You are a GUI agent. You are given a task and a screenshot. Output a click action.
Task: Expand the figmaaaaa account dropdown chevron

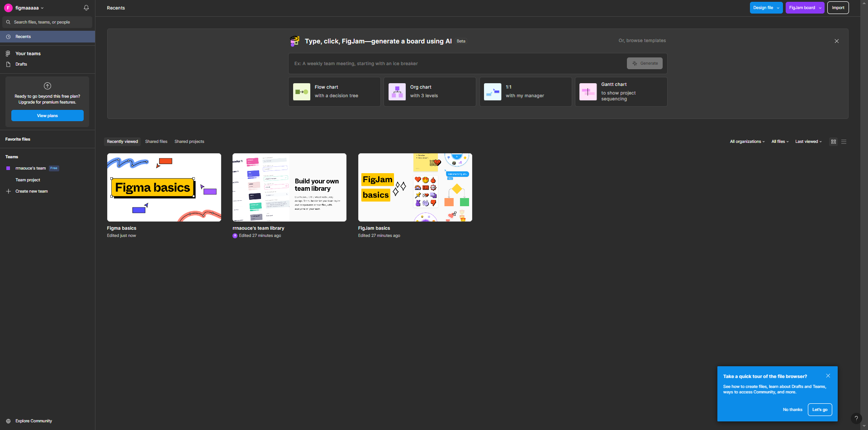(x=43, y=8)
